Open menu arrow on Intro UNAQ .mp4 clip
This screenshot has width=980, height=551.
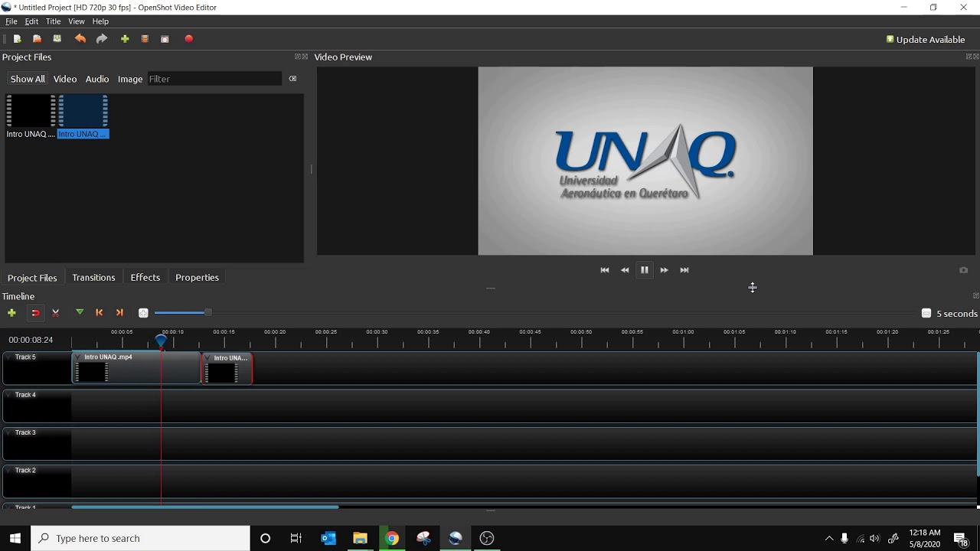click(79, 357)
